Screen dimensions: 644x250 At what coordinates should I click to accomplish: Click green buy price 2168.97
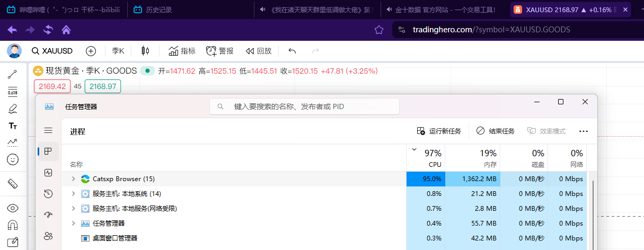pyautogui.click(x=103, y=86)
